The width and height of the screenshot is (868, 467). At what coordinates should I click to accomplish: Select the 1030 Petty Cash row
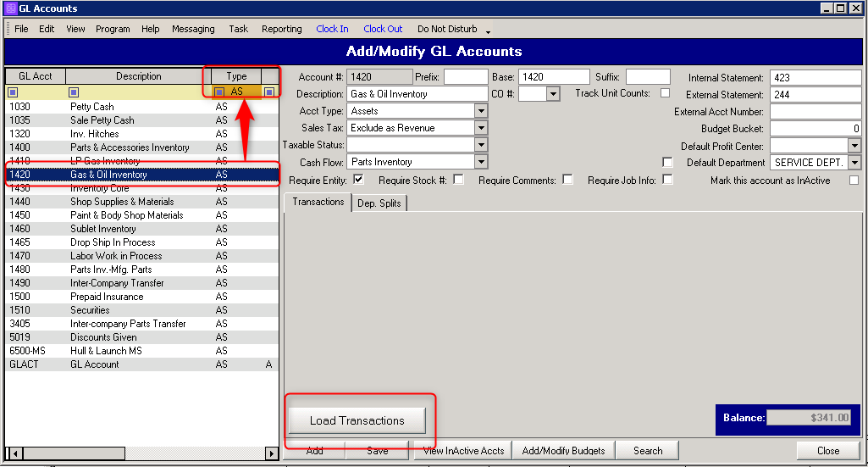point(141,106)
